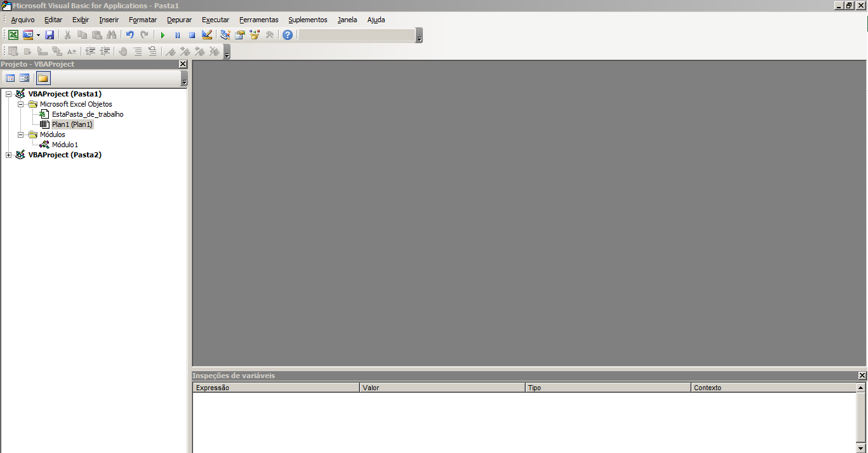
Task: Save the workbook with the floppy disk icon
Action: 50,35
